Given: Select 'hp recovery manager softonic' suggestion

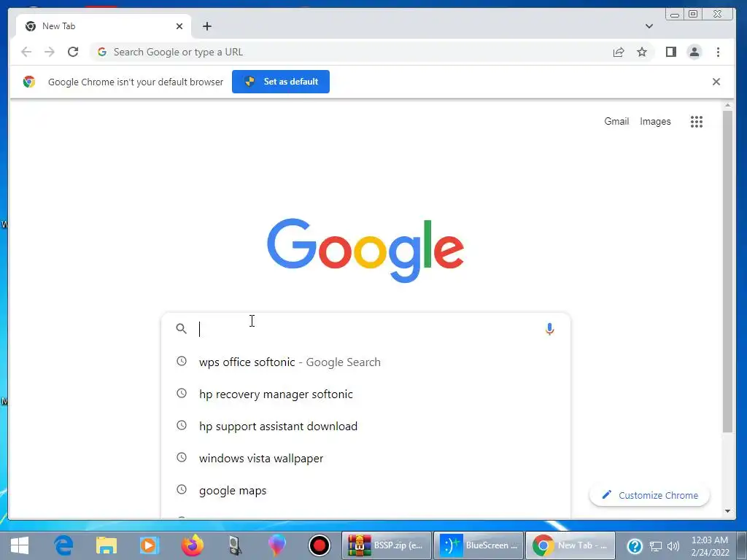Looking at the screenshot, I should click(x=365, y=394).
